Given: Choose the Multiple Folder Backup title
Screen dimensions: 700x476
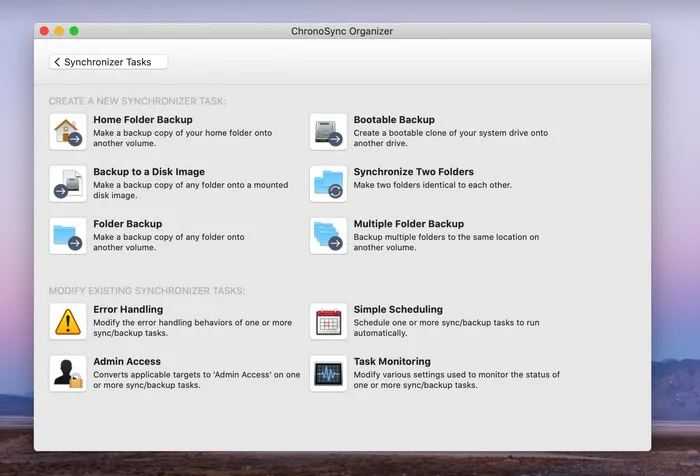Looking at the screenshot, I should [x=409, y=224].
